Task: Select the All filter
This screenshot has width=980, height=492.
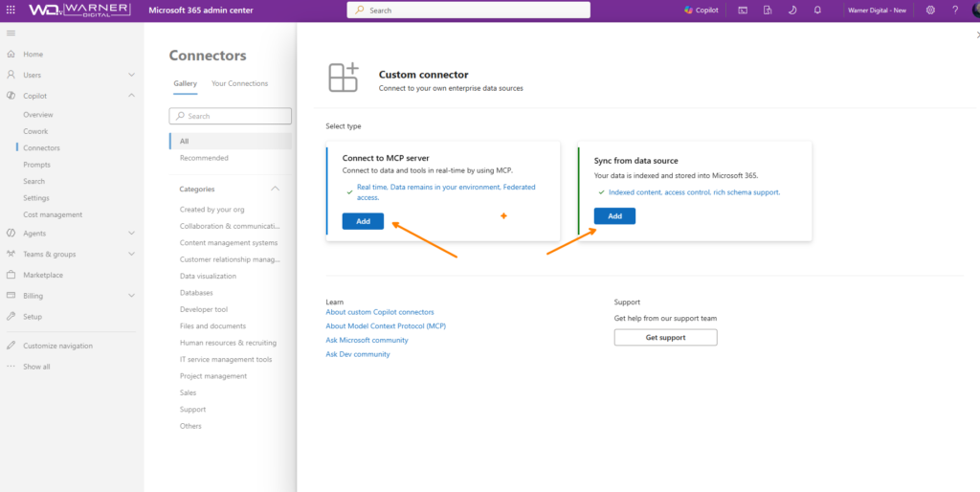Action: click(230, 142)
